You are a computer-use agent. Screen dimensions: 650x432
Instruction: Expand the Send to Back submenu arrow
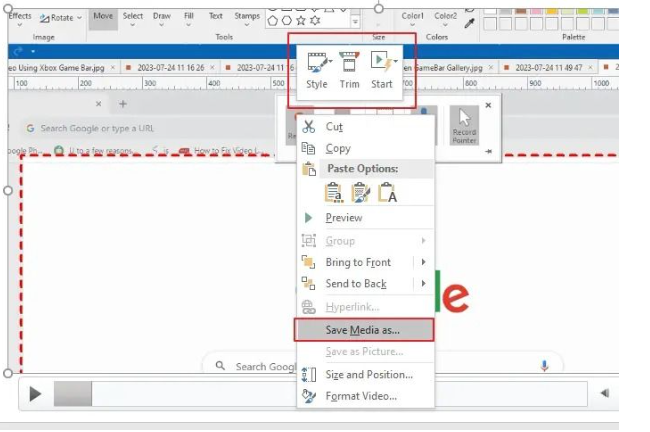pyautogui.click(x=424, y=284)
